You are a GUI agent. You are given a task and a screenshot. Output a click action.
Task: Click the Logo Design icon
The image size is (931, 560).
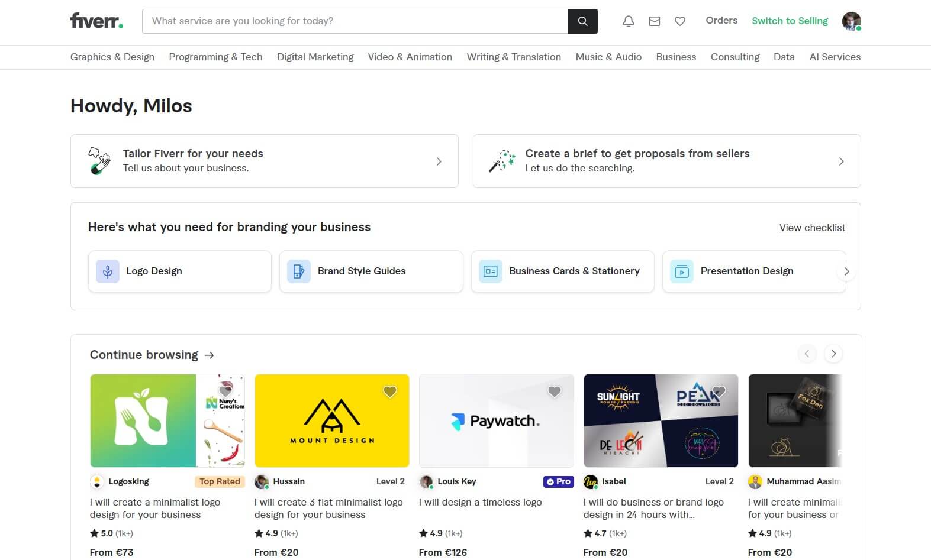pyautogui.click(x=108, y=271)
